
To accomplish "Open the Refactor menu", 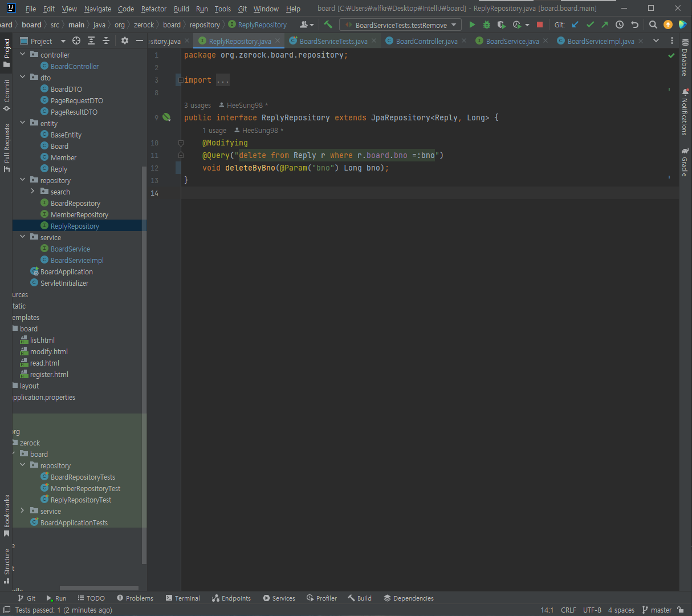I will tap(154, 9).
